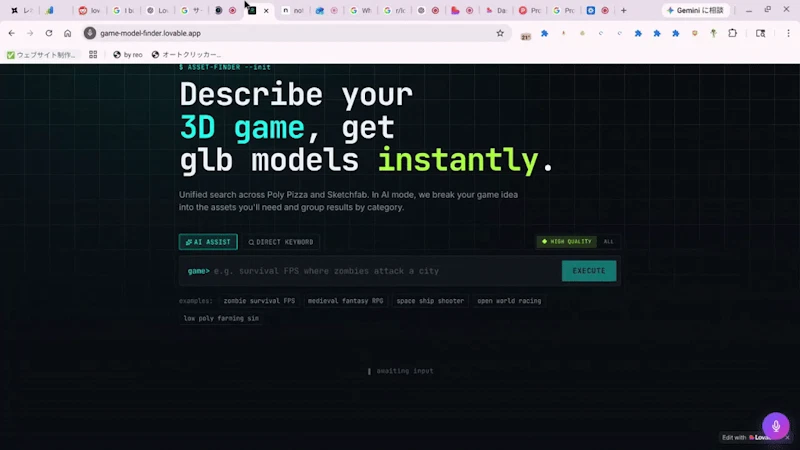This screenshot has height=450, width=800.
Task: Open the browser home page
Action: [x=67, y=33]
